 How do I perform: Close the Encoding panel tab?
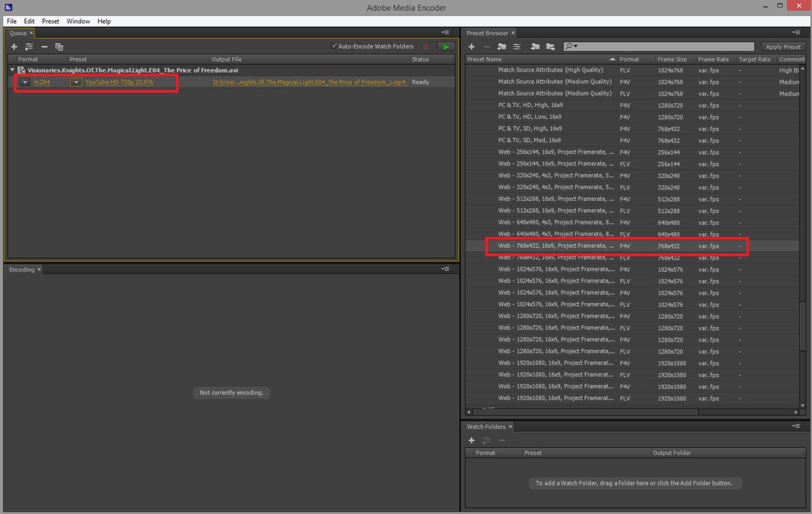coord(39,269)
